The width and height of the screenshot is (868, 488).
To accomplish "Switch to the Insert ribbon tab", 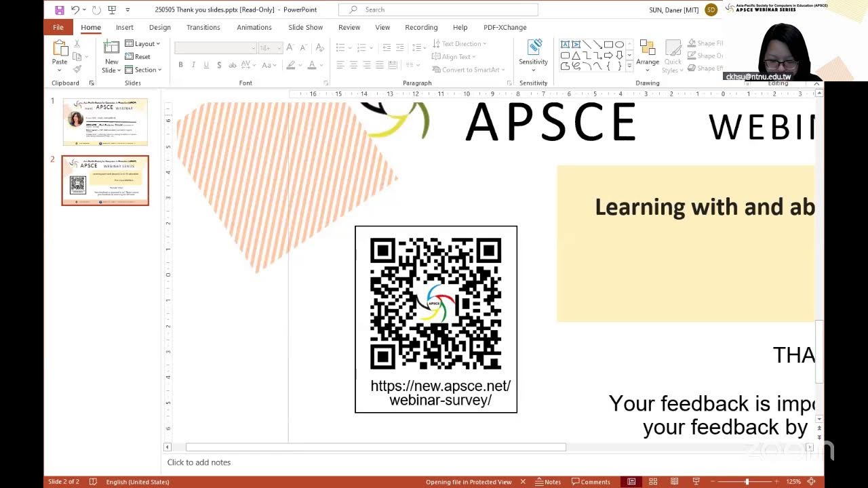I will (x=125, y=27).
